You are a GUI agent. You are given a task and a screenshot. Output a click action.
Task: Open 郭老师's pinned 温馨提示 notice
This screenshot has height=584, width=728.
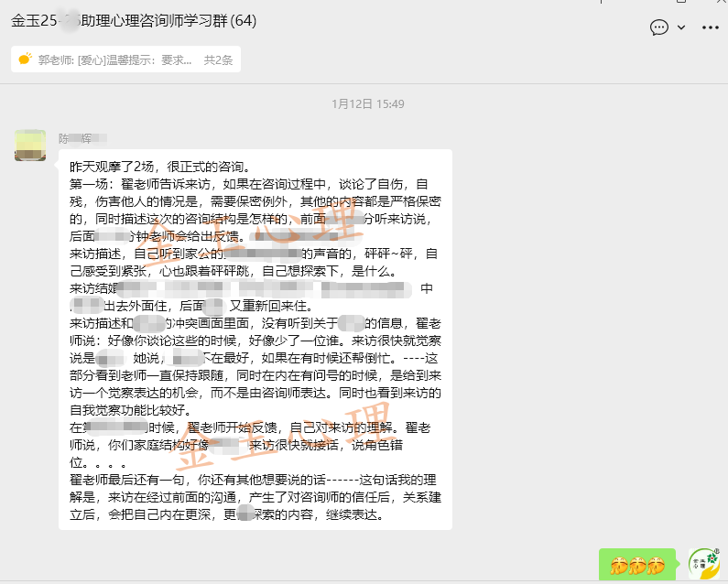click(114, 60)
